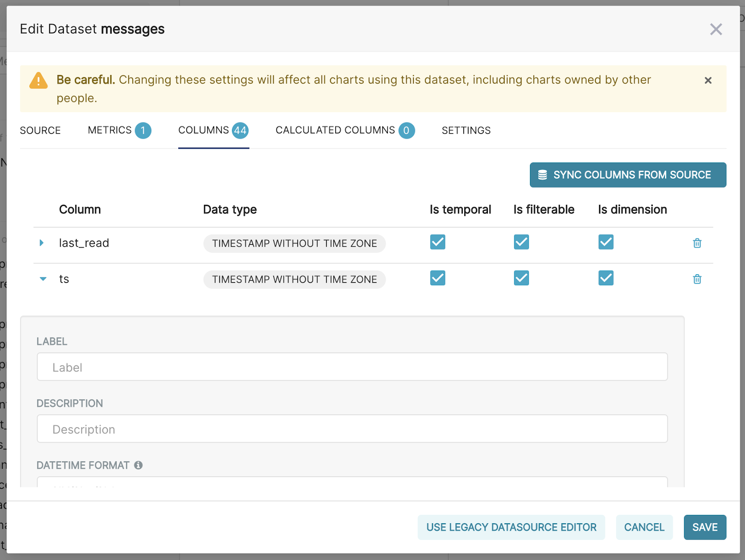The height and width of the screenshot is (560, 745).
Task: Uncheck Is temporal for last_read column
Action: point(437,242)
